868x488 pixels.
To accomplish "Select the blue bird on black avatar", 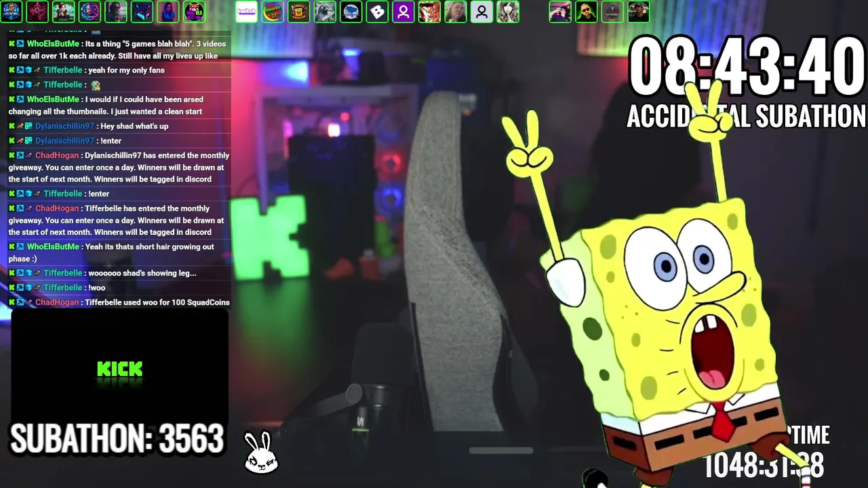I will point(351,12).
